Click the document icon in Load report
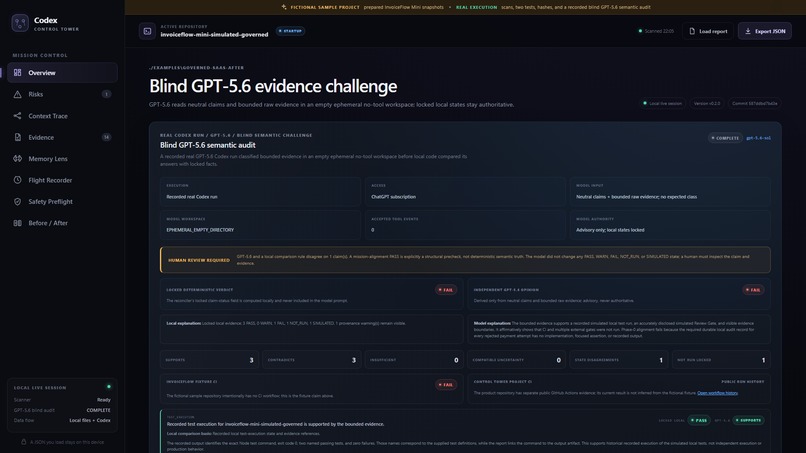The height and width of the screenshot is (453, 806). tap(692, 31)
